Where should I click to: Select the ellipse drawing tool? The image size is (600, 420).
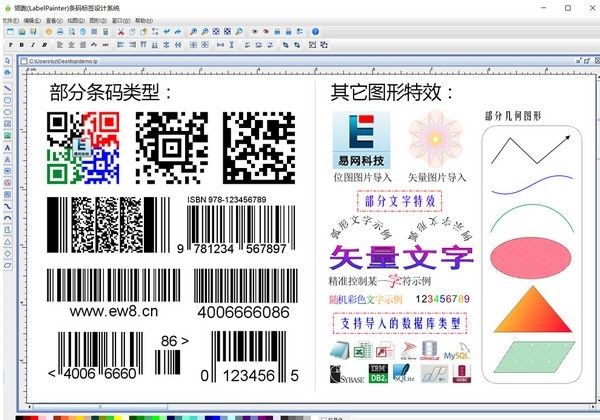[x=7, y=112]
